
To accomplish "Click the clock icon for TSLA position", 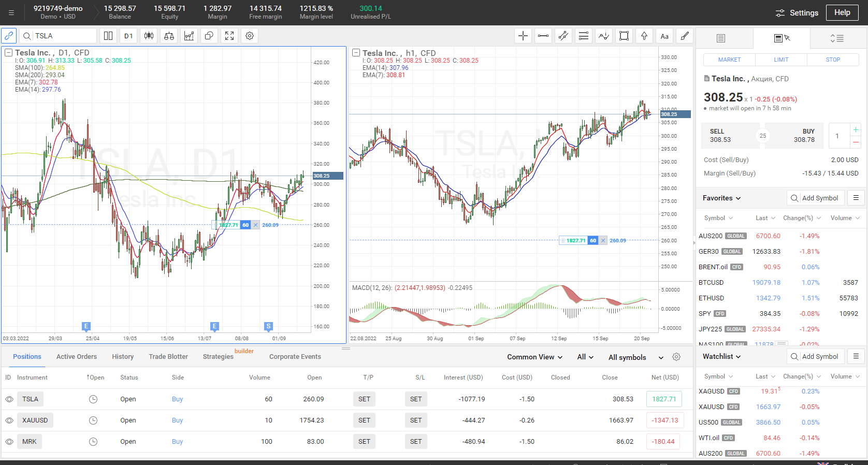I will (93, 399).
